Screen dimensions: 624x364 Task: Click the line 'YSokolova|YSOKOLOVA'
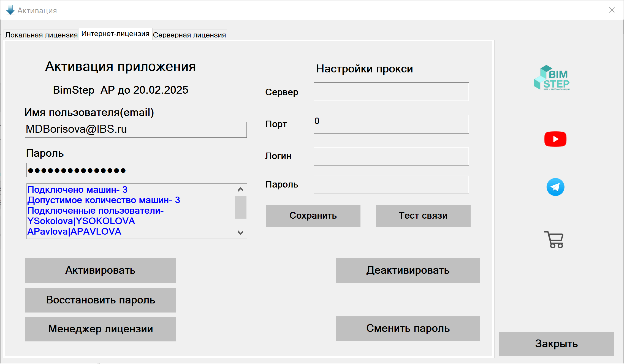[81, 221]
